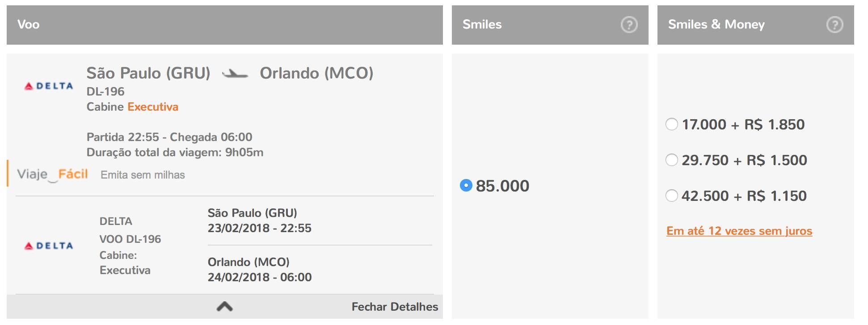Collapse details with the up chevron

tap(224, 306)
